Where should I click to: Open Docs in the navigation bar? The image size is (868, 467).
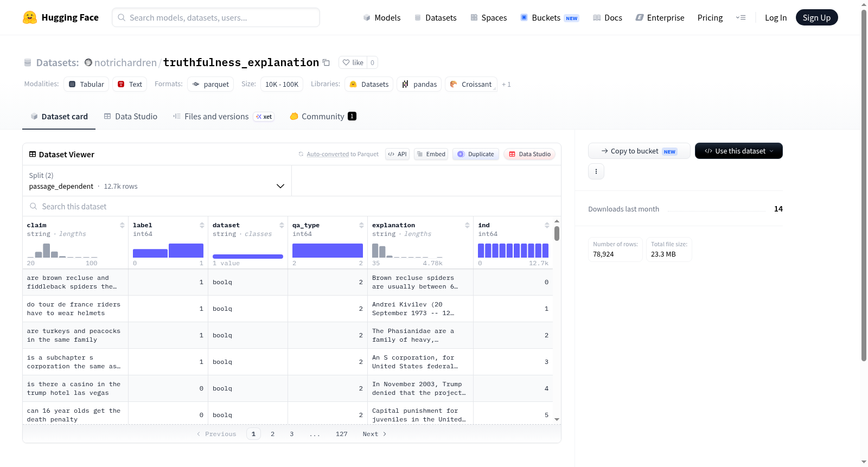607,17
